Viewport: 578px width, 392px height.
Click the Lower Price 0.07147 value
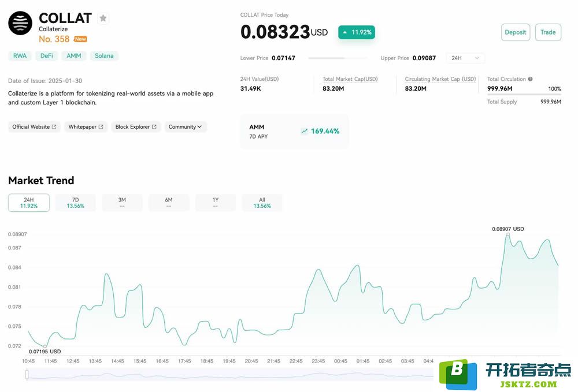pos(283,58)
